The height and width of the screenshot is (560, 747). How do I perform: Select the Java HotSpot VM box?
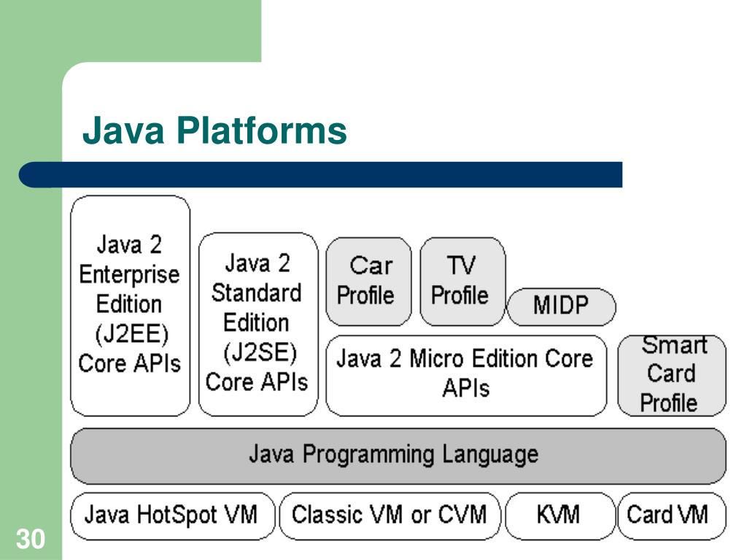pyautogui.click(x=172, y=516)
